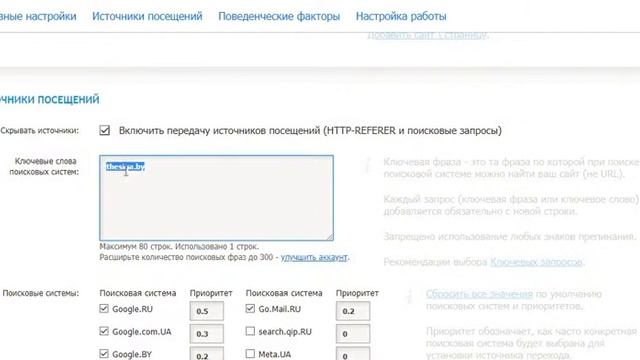Click the first Приоритет column header
The image size is (640, 360).
pyautogui.click(x=211, y=293)
